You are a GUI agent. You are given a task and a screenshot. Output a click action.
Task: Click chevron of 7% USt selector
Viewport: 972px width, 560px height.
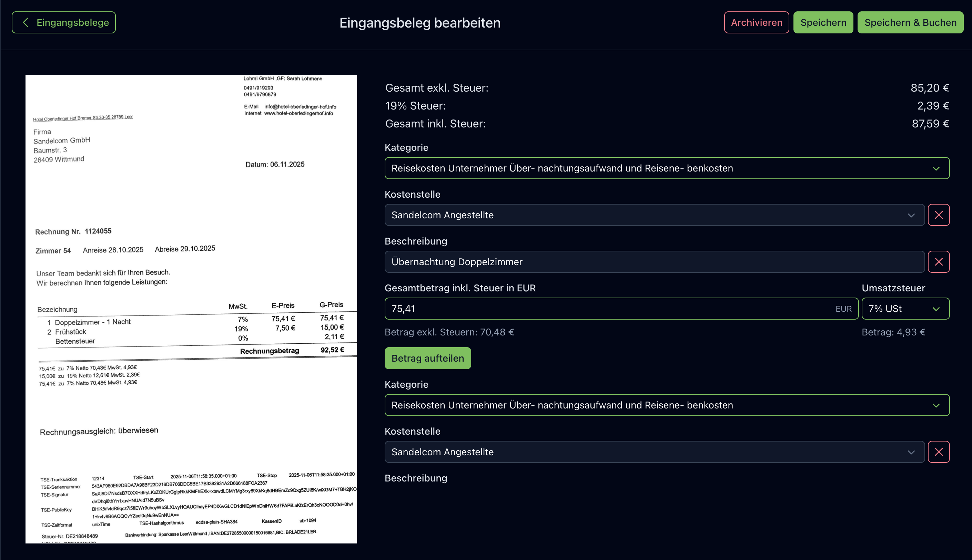(936, 309)
